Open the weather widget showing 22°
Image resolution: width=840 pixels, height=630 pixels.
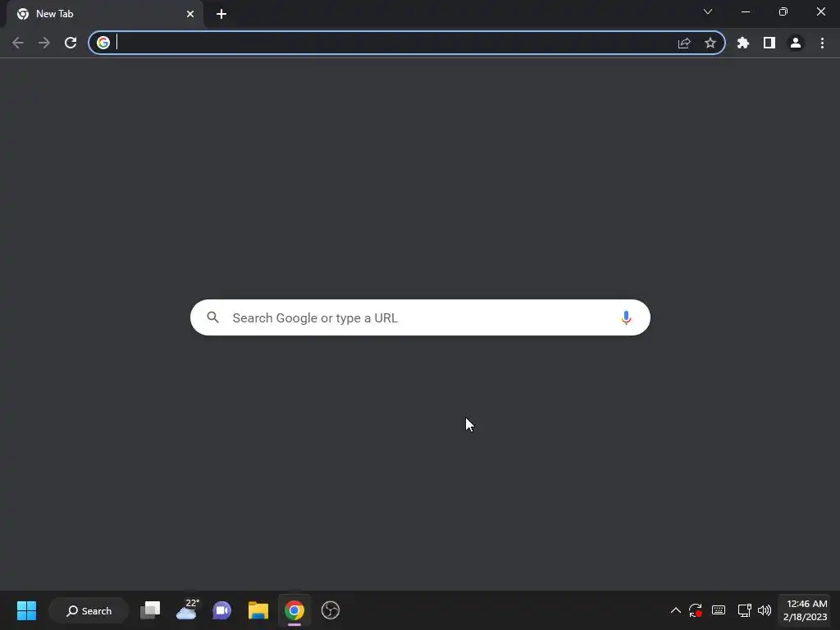(187, 609)
